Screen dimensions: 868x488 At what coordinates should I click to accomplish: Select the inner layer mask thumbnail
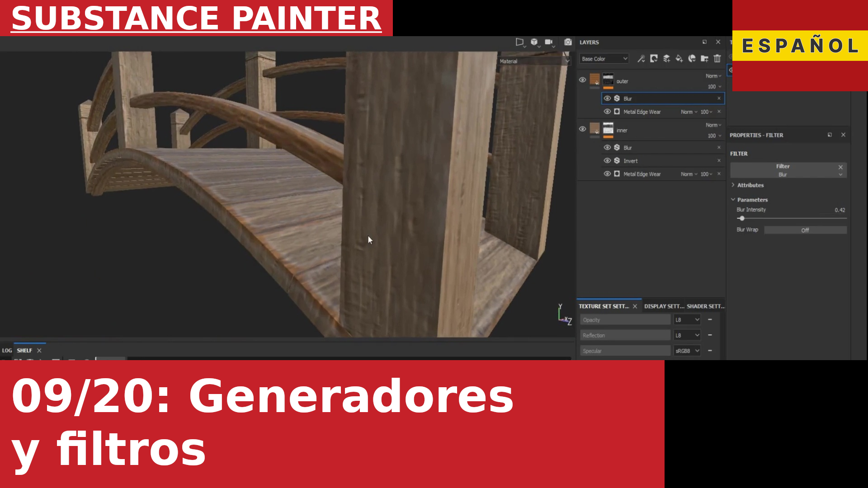[608, 128]
